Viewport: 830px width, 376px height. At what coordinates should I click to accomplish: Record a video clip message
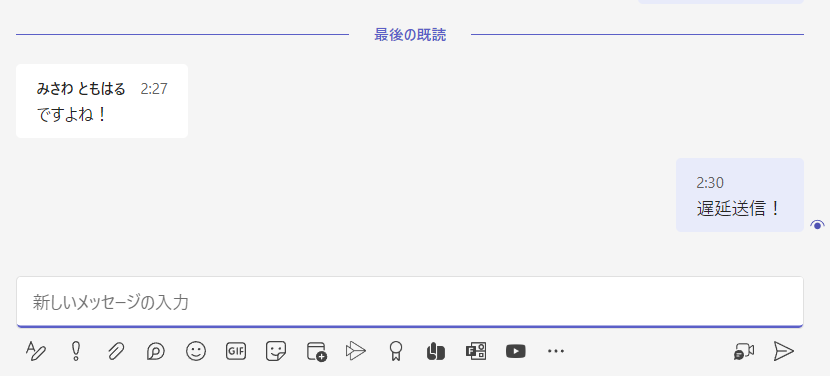744,351
